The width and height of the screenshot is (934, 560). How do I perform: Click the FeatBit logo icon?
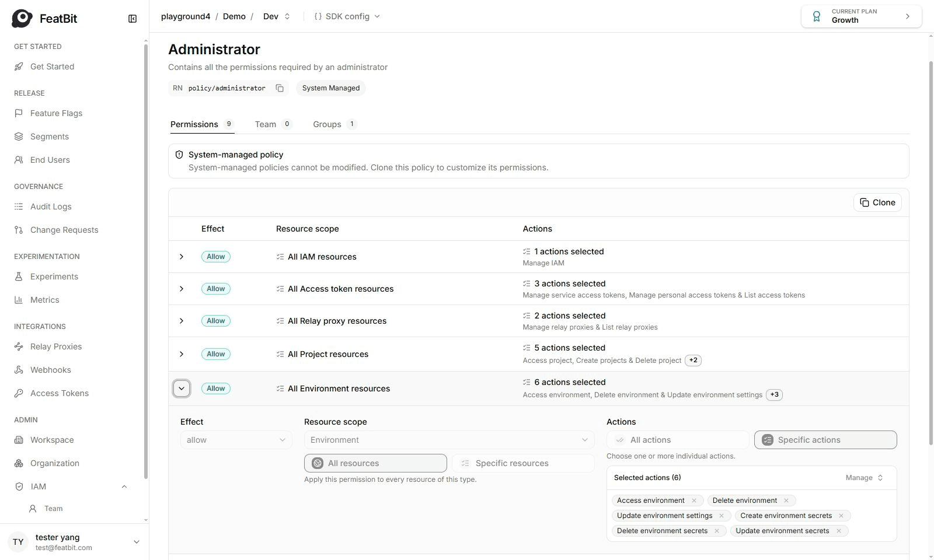click(22, 19)
